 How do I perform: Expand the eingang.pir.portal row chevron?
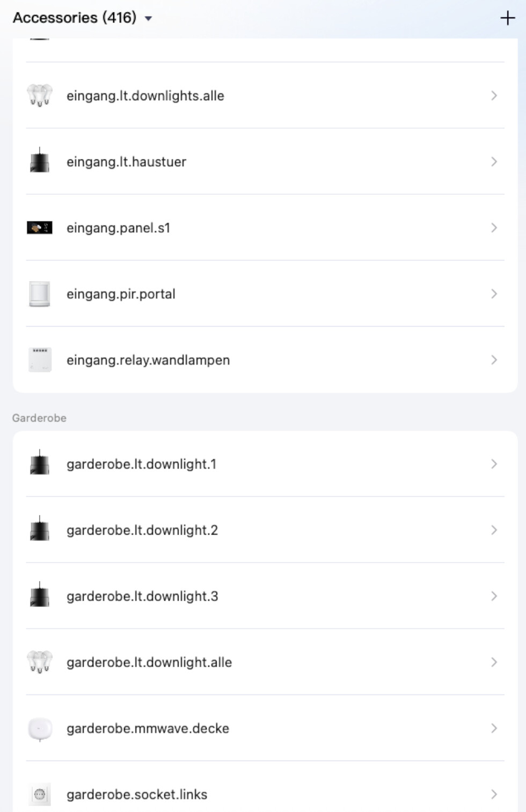tap(494, 294)
